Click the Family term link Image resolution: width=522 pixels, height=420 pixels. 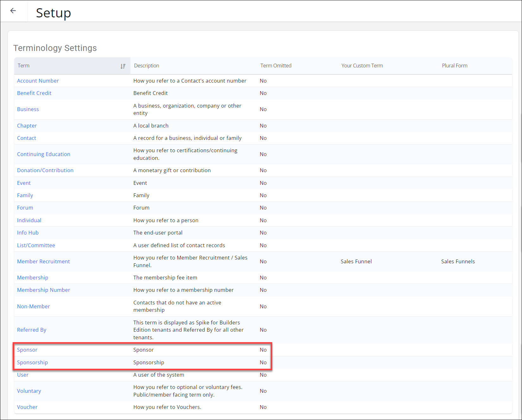pyautogui.click(x=25, y=195)
